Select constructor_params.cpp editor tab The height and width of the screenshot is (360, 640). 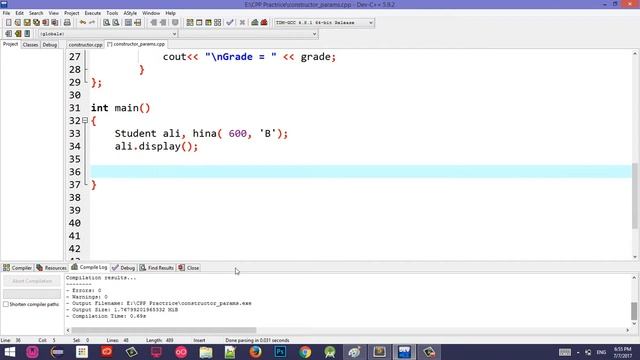136,44
